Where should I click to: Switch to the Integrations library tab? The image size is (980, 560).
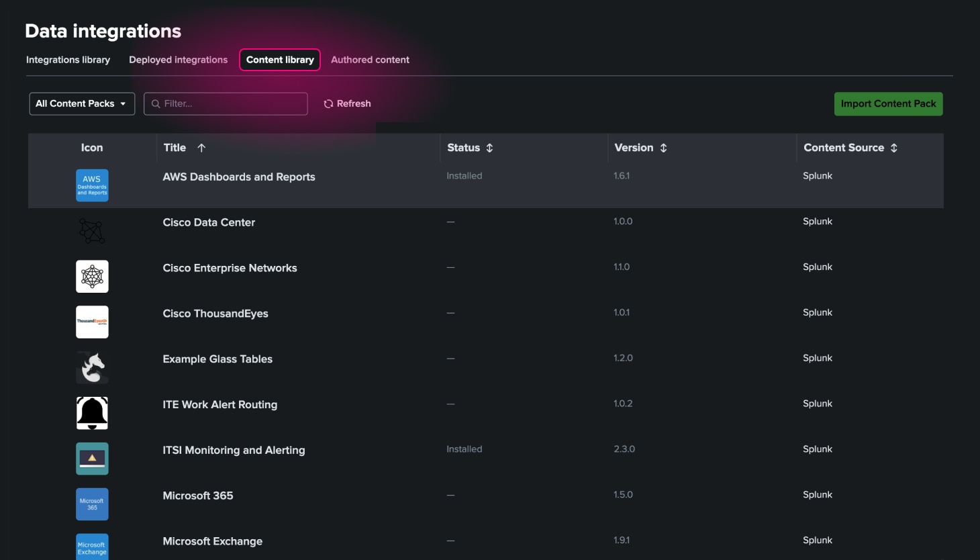[x=68, y=60]
